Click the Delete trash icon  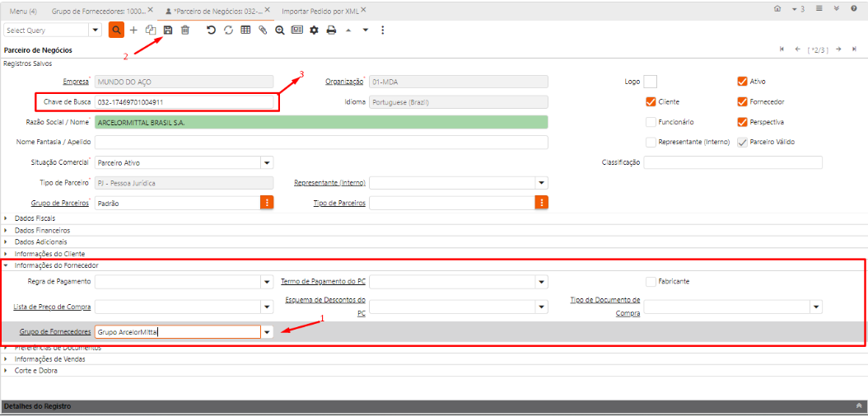pos(185,30)
